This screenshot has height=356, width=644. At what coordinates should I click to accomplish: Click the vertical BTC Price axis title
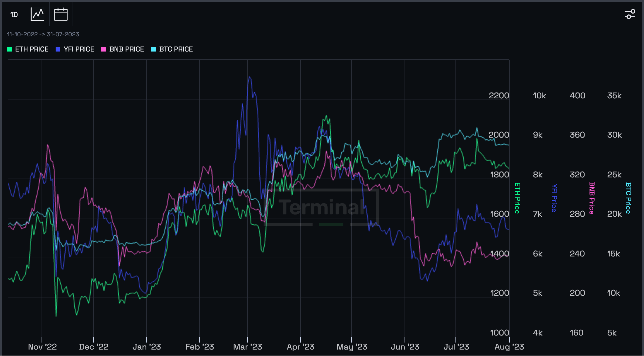[628, 198]
